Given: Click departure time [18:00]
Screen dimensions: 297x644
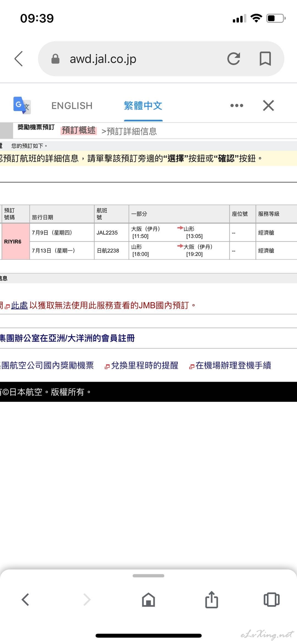Looking at the screenshot, I should point(141,254).
